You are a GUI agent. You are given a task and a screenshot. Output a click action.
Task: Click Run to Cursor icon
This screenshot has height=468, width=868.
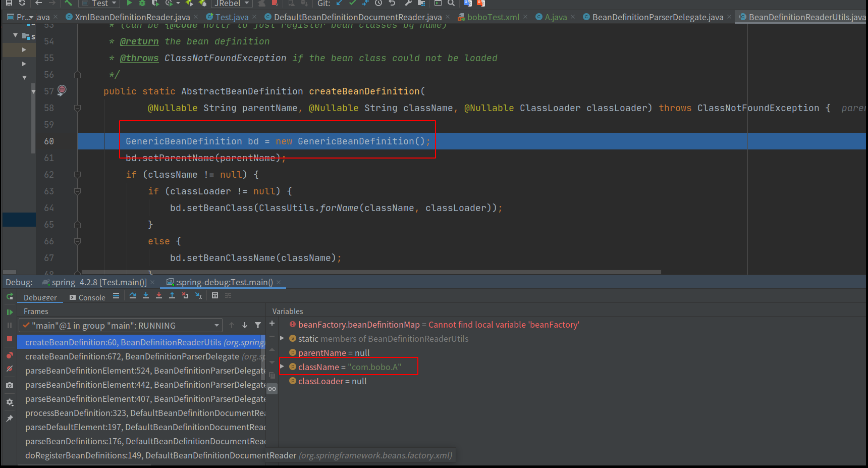pyautogui.click(x=198, y=296)
